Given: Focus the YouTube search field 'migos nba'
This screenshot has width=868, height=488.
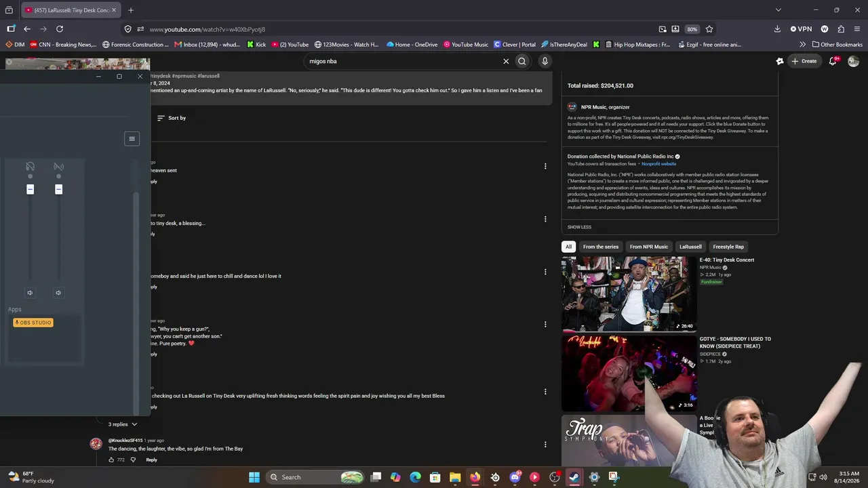Looking at the screenshot, I should coord(403,61).
